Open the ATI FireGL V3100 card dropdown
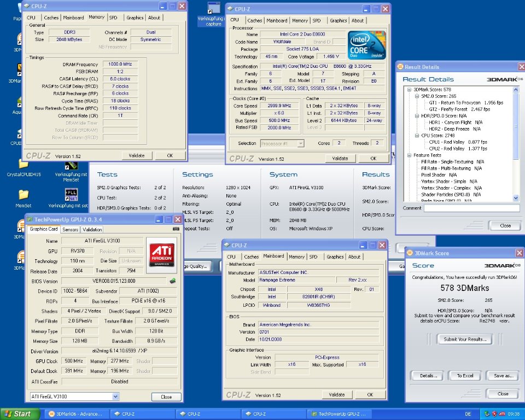This screenshot has height=420, width=525. tap(115, 396)
